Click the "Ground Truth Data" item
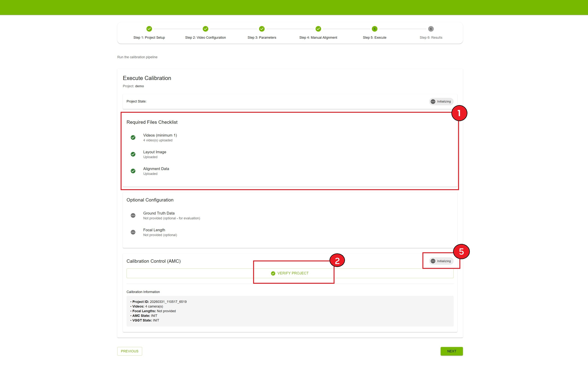Viewport: 588px width, 368px height. 159,213
